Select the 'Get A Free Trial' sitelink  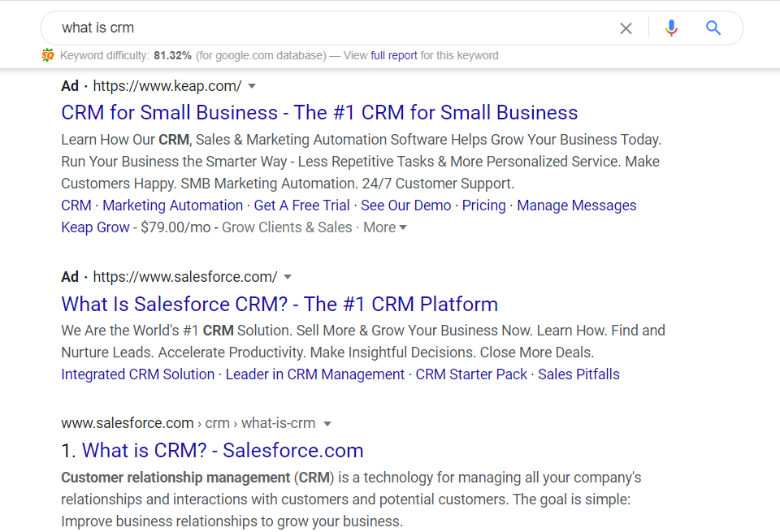coord(301,205)
